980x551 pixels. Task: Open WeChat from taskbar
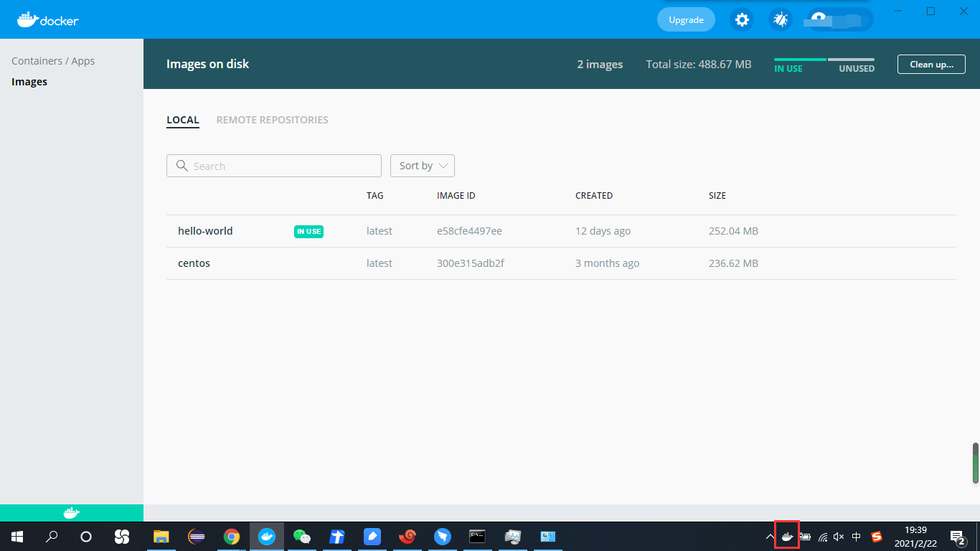pos(302,537)
